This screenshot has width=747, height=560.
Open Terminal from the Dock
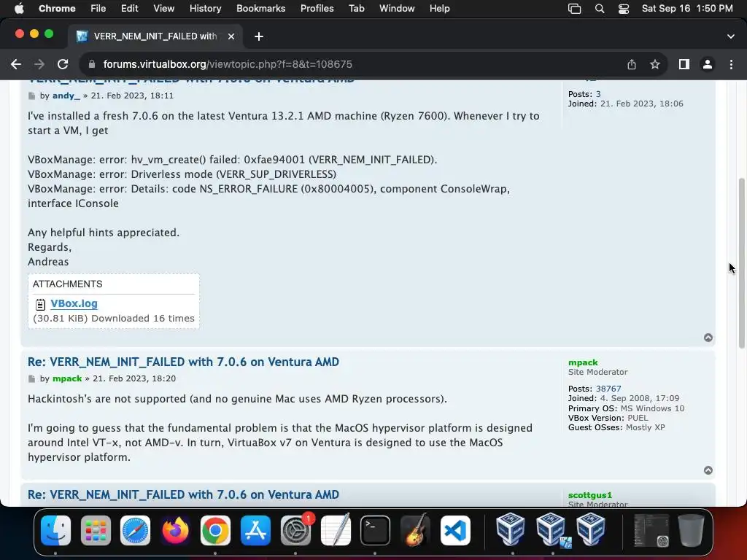(376, 531)
